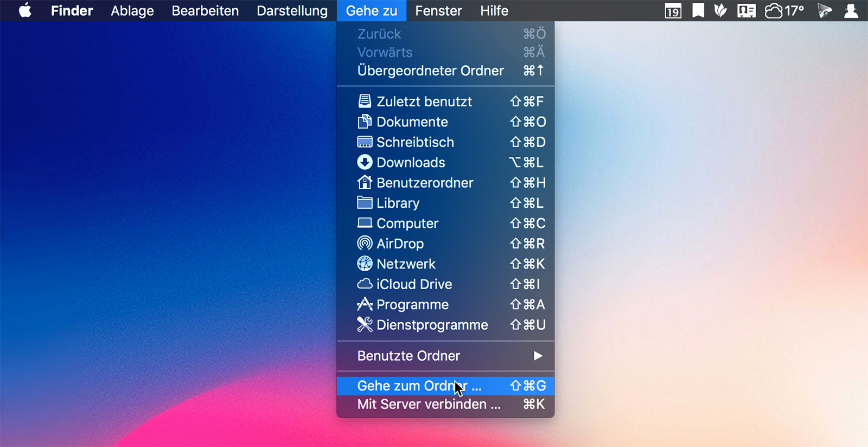Choose Gehe zum Ordner ...
Viewport: 868px width, 447px height.
coord(445,386)
